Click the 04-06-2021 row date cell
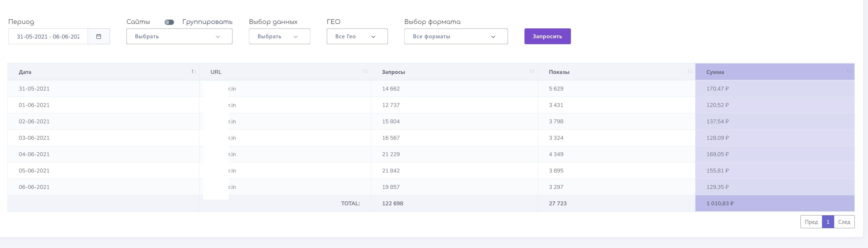This screenshot has width=868, height=248. [x=34, y=154]
